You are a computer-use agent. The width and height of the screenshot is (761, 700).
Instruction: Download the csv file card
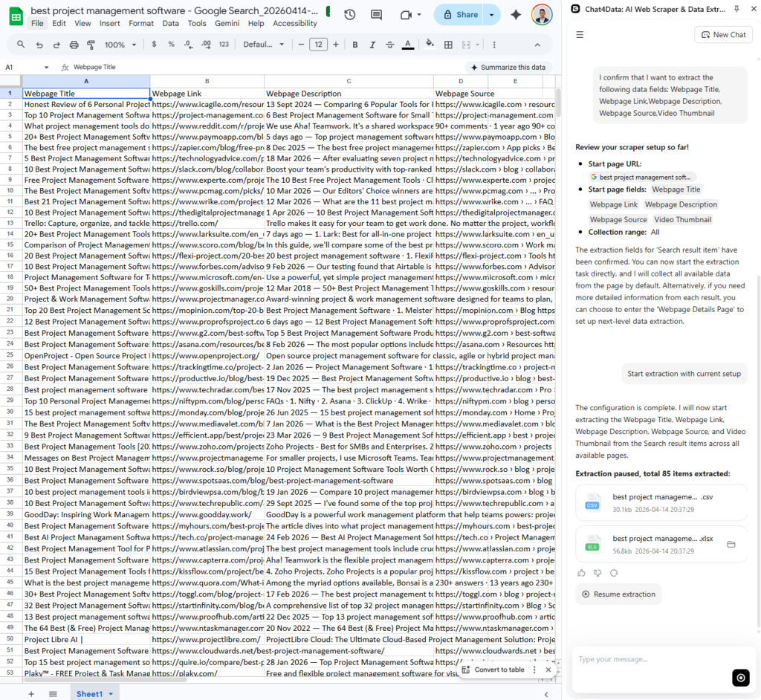point(661,503)
